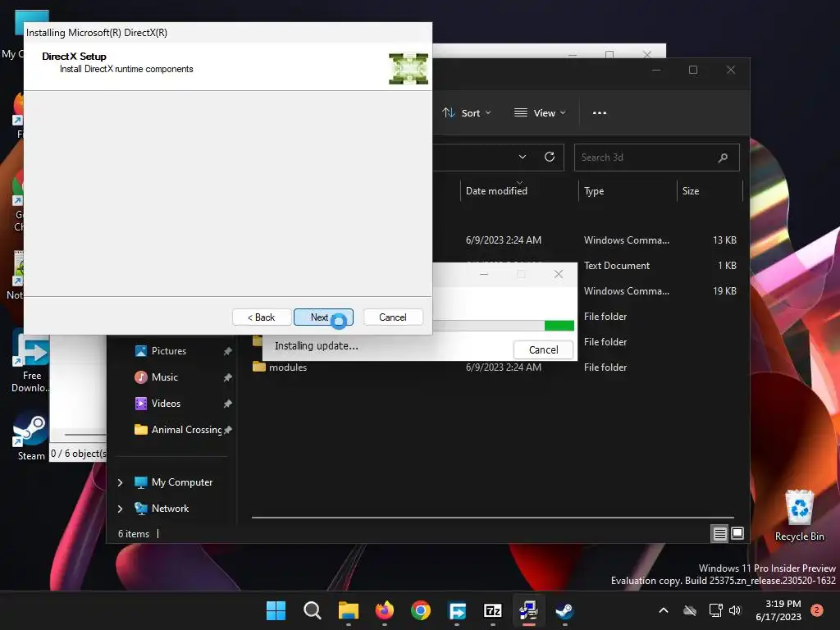
Task: Click the Installing update progress bar
Action: (x=504, y=325)
